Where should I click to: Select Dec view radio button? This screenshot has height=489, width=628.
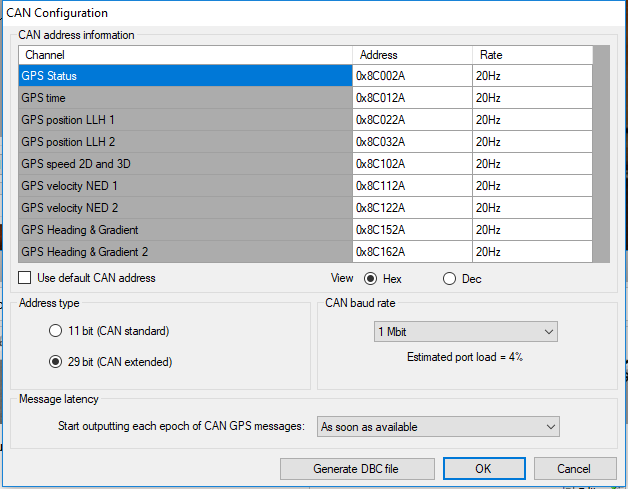[x=449, y=278]
